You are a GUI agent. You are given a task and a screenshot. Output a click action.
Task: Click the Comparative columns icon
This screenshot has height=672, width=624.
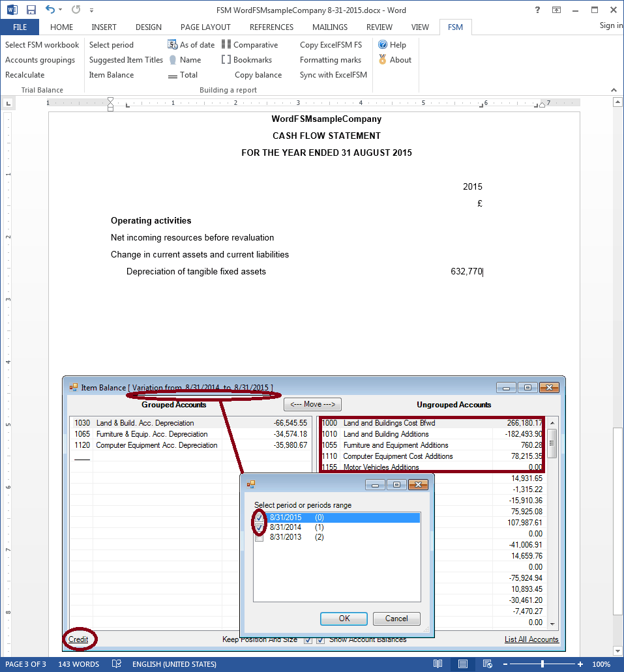tap(226, 44)
